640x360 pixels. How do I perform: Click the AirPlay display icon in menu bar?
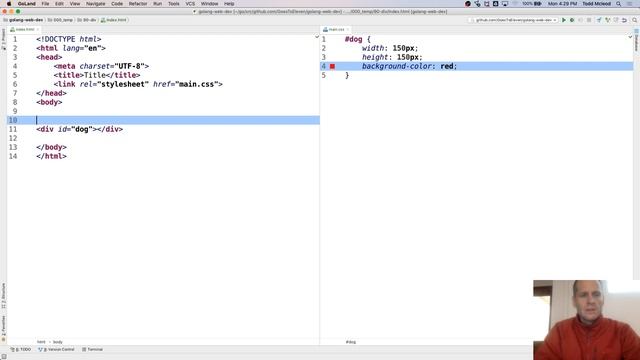(505, 4)
